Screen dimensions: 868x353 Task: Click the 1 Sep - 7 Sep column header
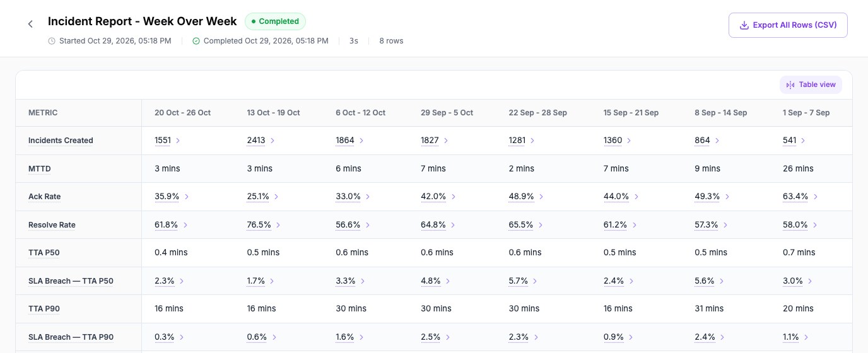806,113
